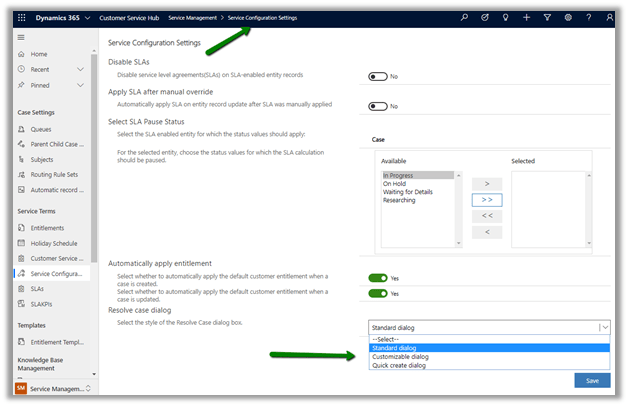Click the single > move button

pos(487,184)
